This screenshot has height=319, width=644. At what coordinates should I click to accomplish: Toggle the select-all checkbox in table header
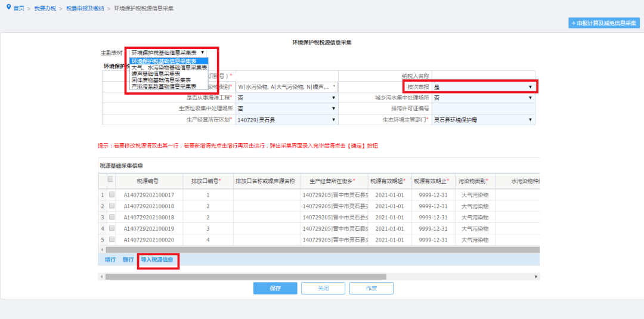coord(110,179)
